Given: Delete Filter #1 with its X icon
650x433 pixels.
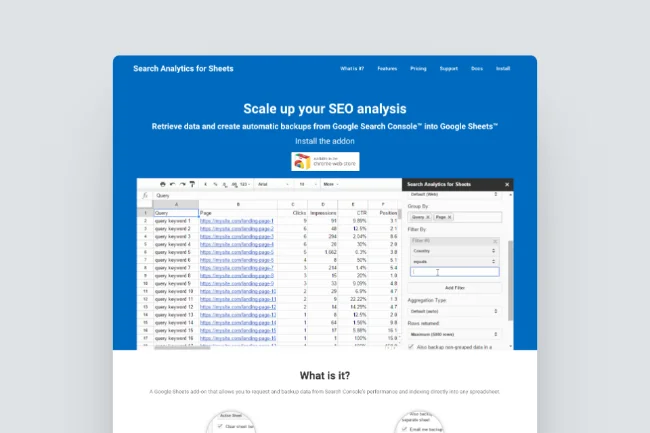Looking at the screenshot, I should (495, 241).
